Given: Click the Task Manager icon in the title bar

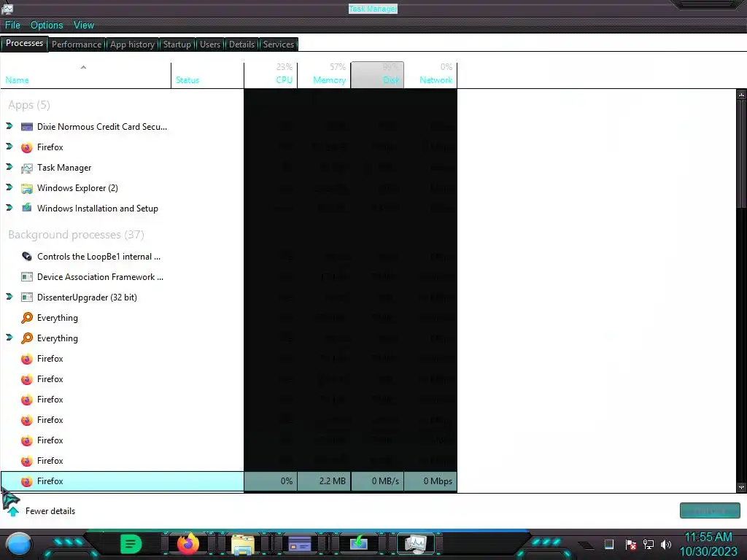Looking at the screenshot, I should [7, 7].
